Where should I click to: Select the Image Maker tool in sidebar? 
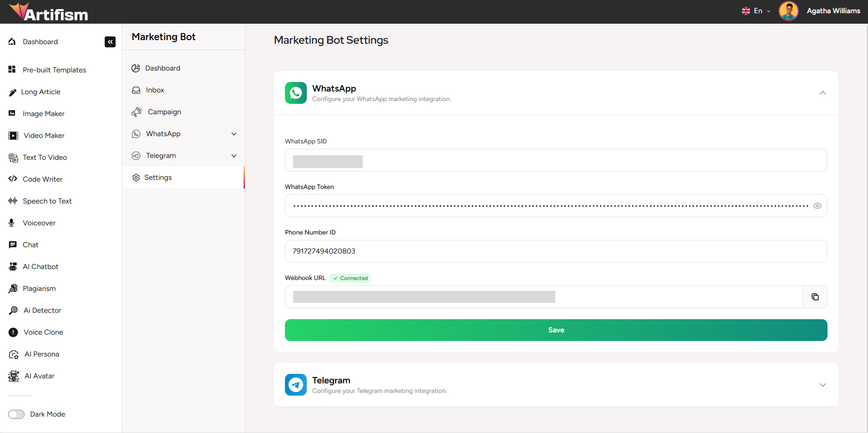pyautogui.click(x=43, y=114)
